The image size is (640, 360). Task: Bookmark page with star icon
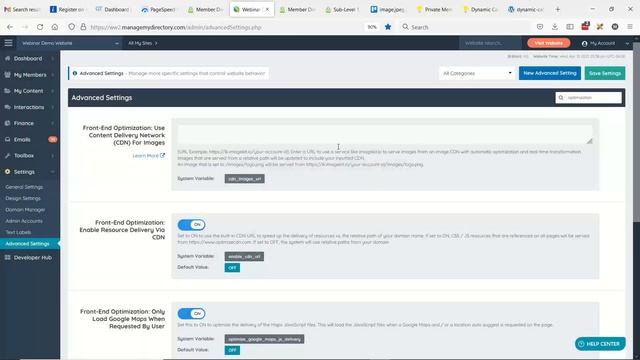[x=388, y=27]
